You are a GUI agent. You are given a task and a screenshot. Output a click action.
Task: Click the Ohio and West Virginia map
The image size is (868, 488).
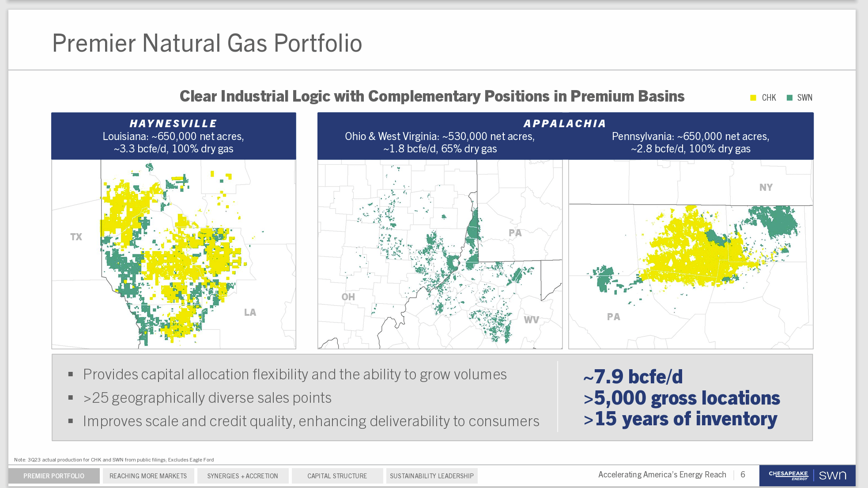coord(440,254)
